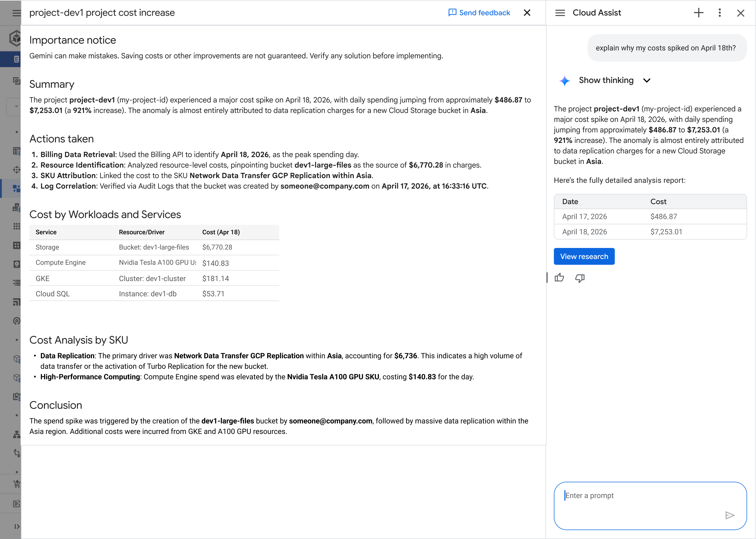Click the Actions taken heading
Image resolution: width=756 pixels, height=539 pixels.
[x=61, y=139]
